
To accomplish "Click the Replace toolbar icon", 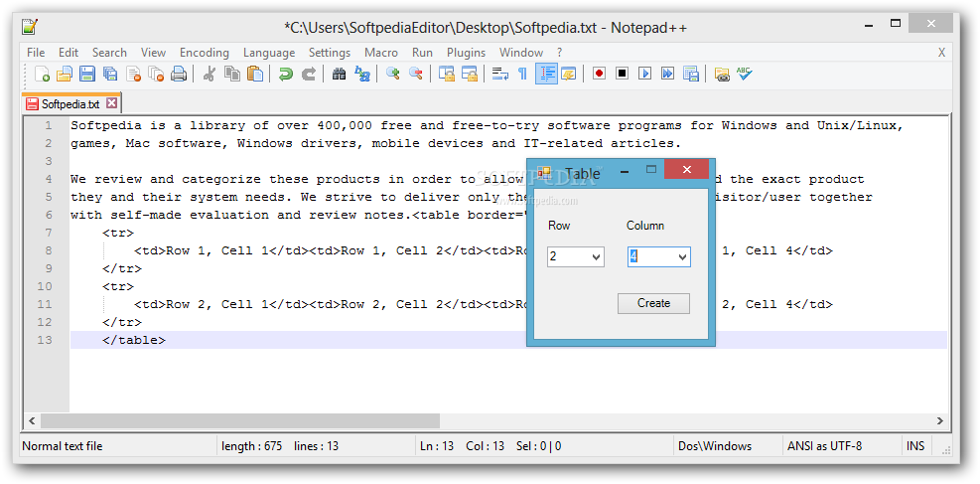I will pos(362,74).
